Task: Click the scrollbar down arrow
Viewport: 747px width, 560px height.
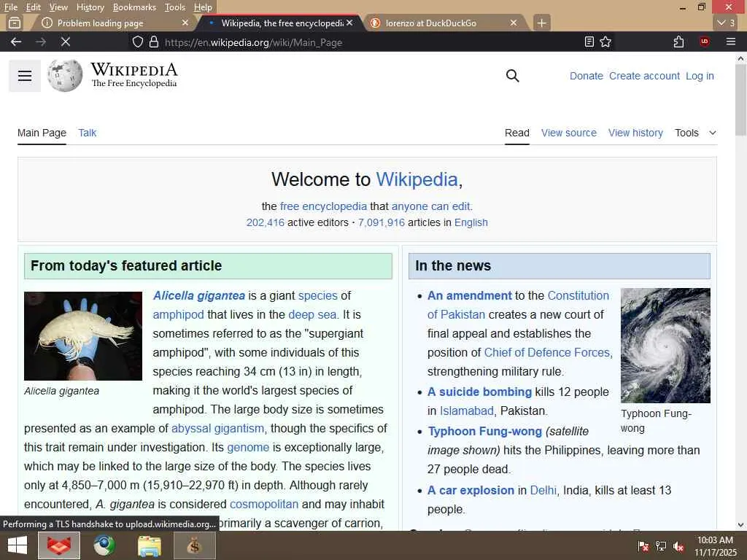Action: tap(740, 525)
